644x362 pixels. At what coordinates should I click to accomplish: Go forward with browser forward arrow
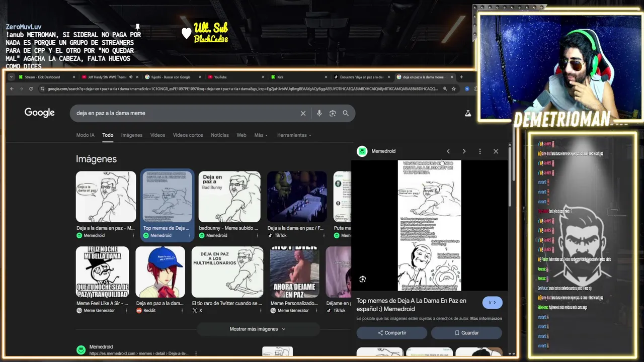pyautogui.click(x=21, y=88)
